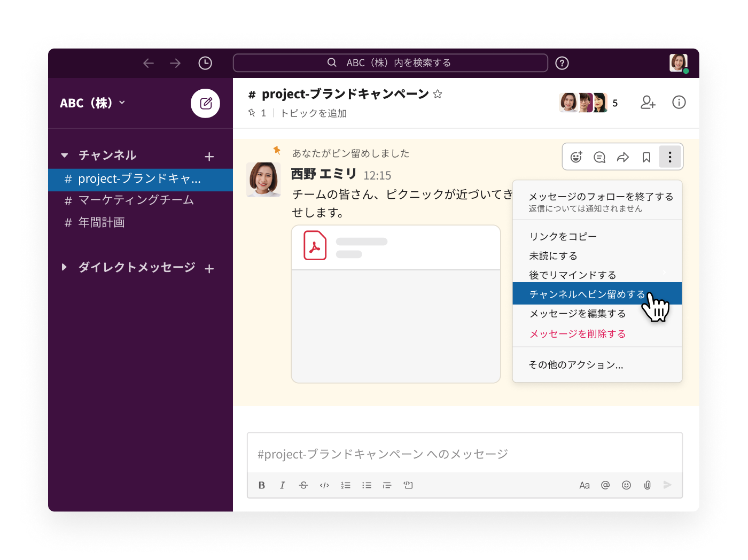Toggle italic formatting in the composer
This screenshot has height=560, width=748.
282,485
